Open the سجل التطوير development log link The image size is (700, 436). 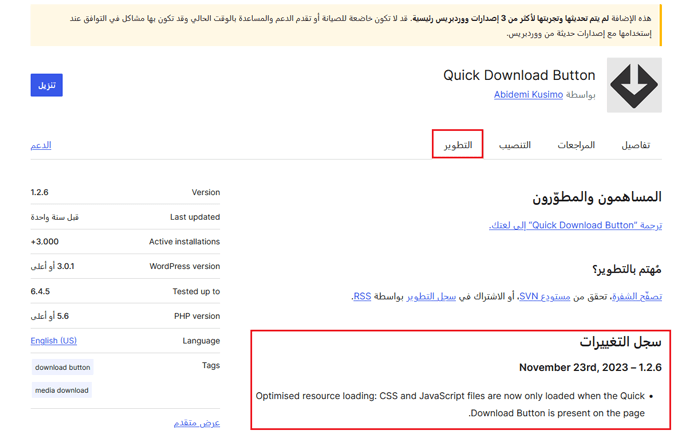[x=431, y=296]
